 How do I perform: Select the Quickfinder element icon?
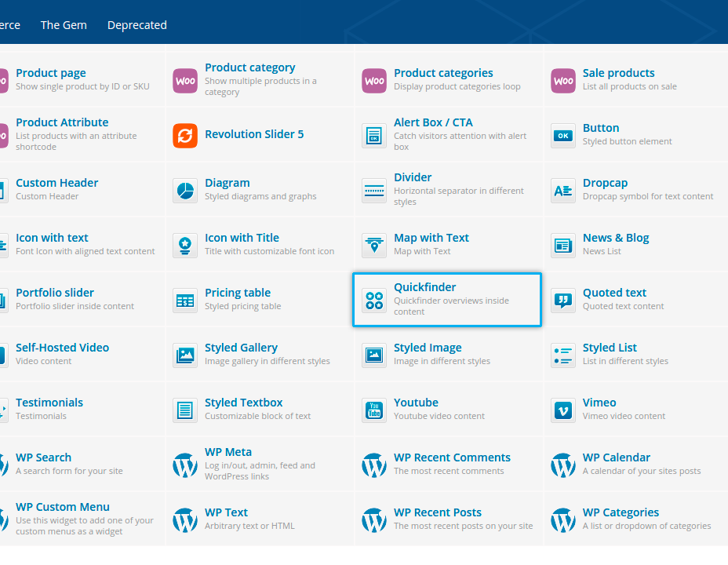pyautogui.click(x=374, y=300)
